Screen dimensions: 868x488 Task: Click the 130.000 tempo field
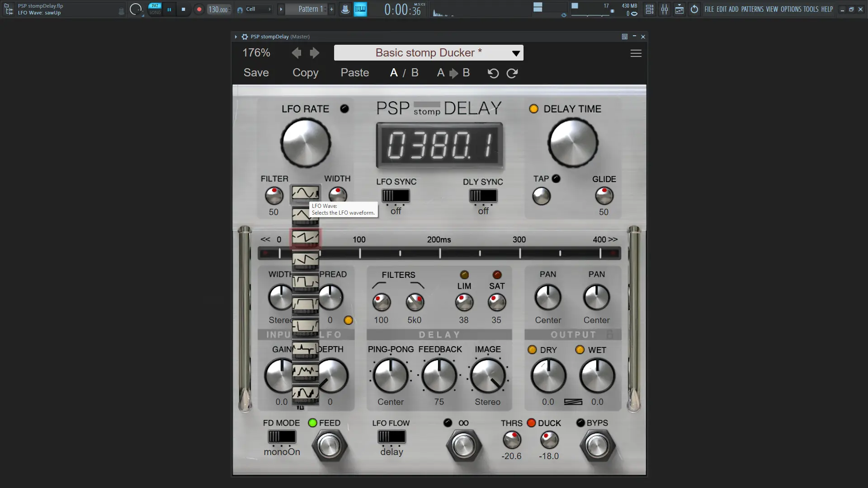(x=218, y=9)
